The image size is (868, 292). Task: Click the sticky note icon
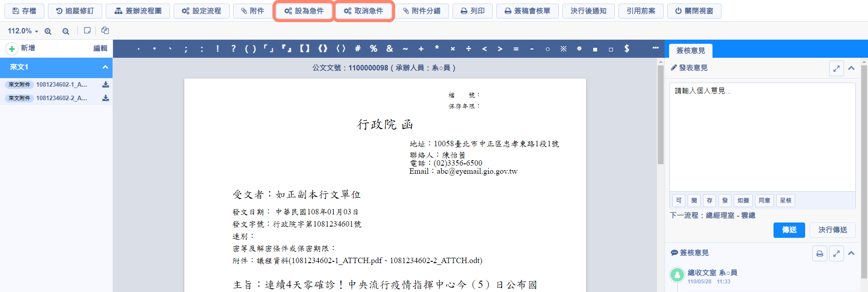pyautogui.click(x=87, y=31)
